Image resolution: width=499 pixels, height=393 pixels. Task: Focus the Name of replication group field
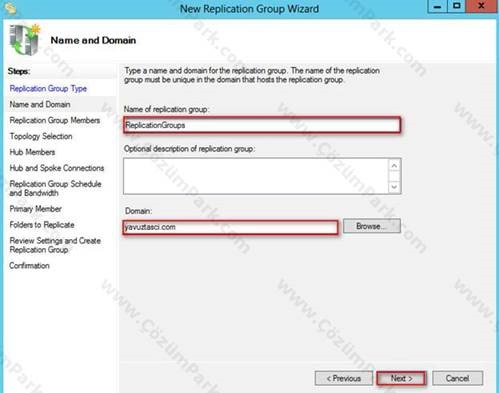[x=262, y=125]
